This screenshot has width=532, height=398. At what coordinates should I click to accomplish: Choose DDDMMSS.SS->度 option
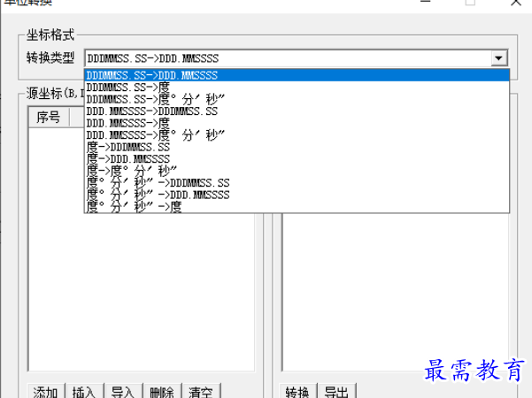coord(297,88)
